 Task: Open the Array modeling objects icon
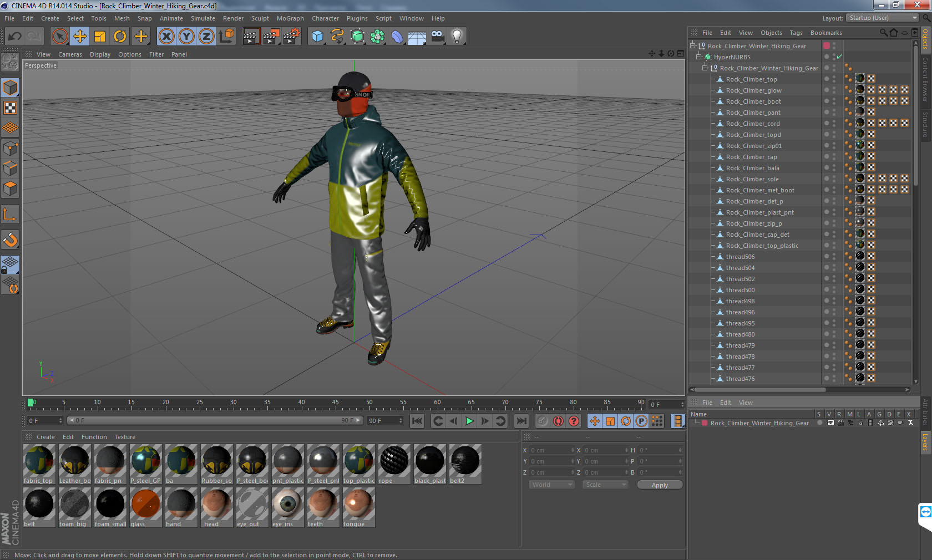pos(377,37)
